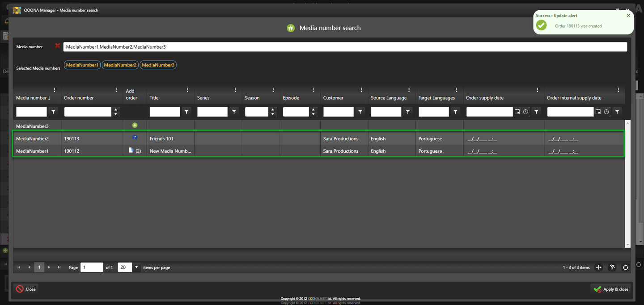
Task: Open the document icon for order 190112
Action: click(131, 150)
